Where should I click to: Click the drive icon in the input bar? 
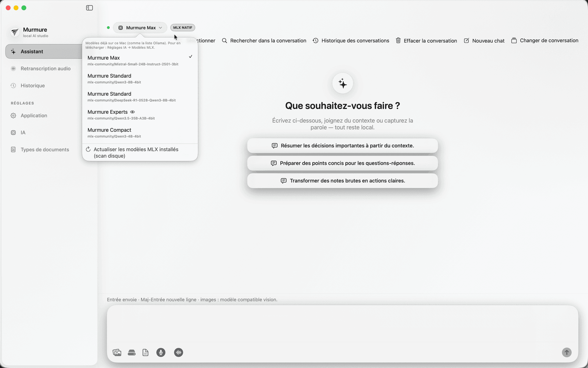point(131,352)
